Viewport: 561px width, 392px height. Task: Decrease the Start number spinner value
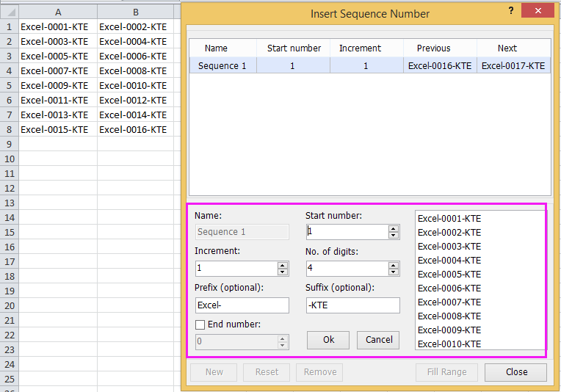(x=394, y=235)
